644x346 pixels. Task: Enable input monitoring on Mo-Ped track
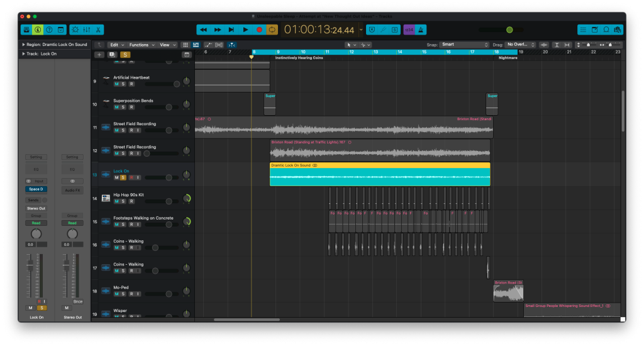138,294
